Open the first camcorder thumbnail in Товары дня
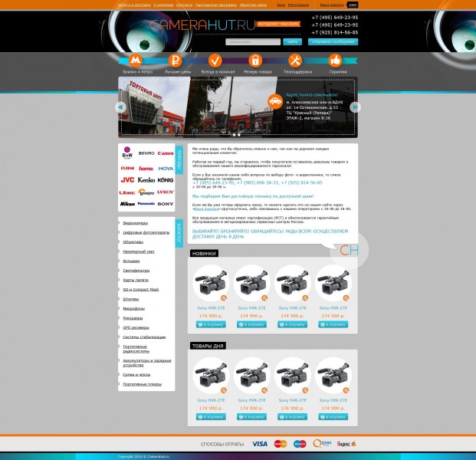476x460 pixels. (x=211, y=376)
